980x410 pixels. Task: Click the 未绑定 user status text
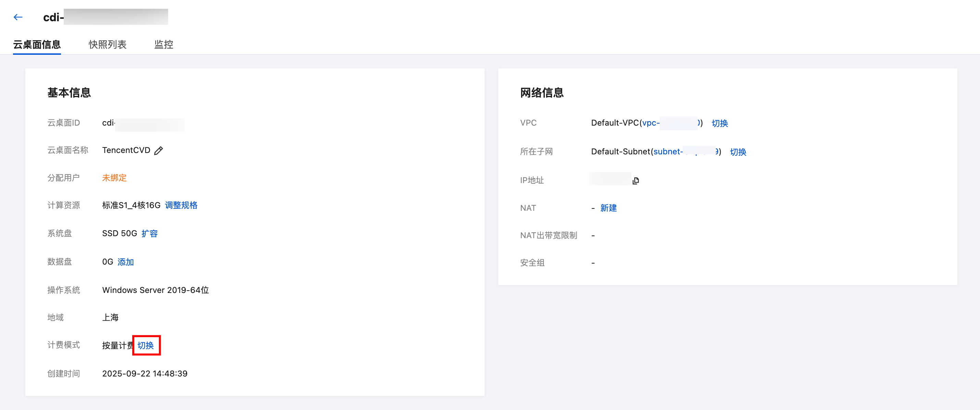click(114, 178)
